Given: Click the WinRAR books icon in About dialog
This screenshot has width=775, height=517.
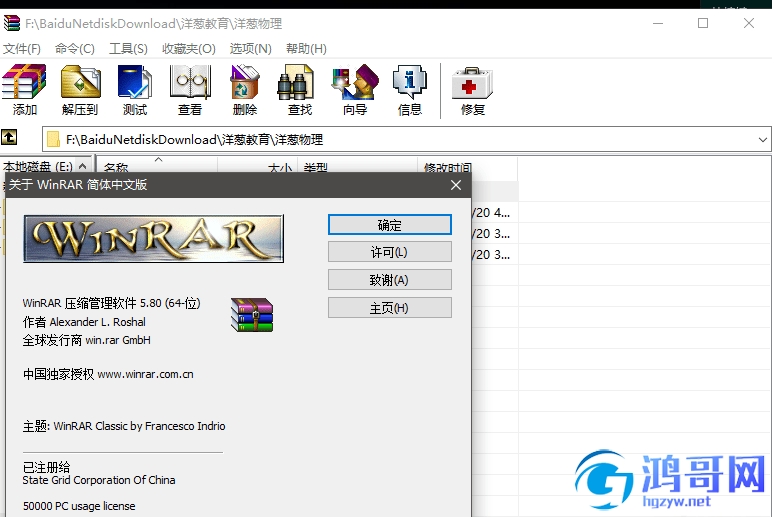Looking at the screenshot, I should click(x=252, y=314).
